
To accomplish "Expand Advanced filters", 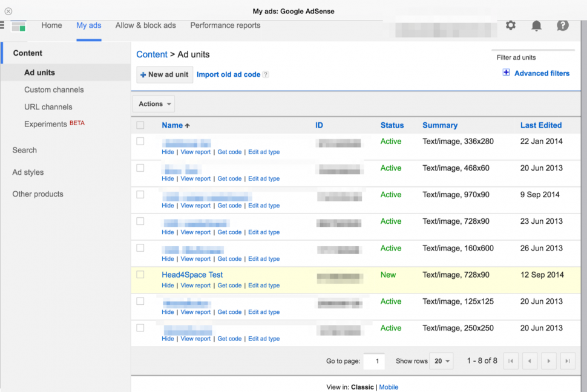I will click(542, 73).
